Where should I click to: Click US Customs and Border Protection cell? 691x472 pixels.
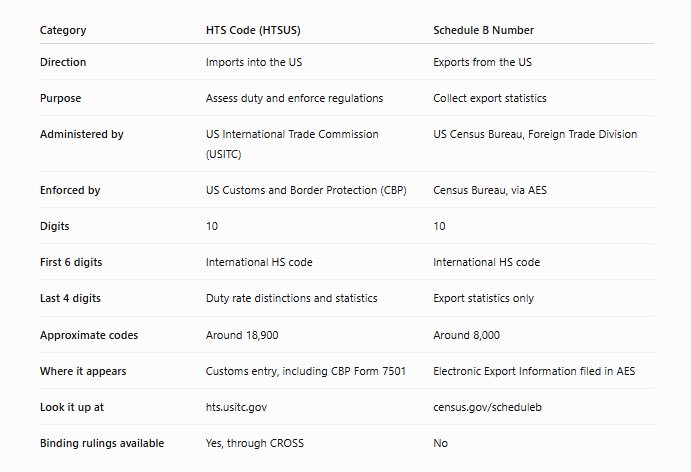(306, 190)
